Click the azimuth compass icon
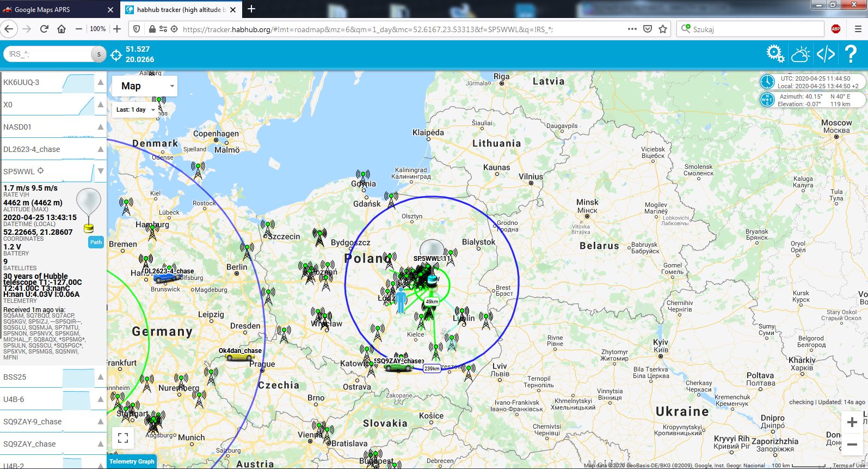 767,100
